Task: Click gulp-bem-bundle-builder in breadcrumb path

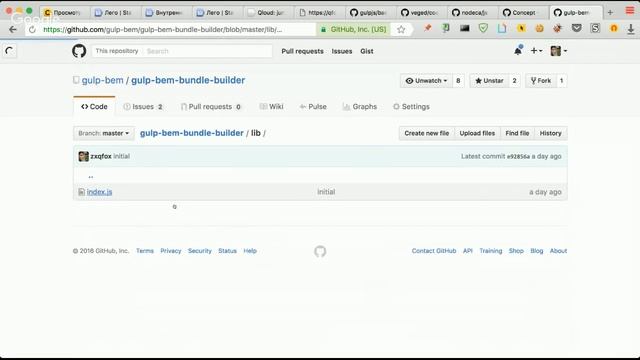Action: click(191, 133)
